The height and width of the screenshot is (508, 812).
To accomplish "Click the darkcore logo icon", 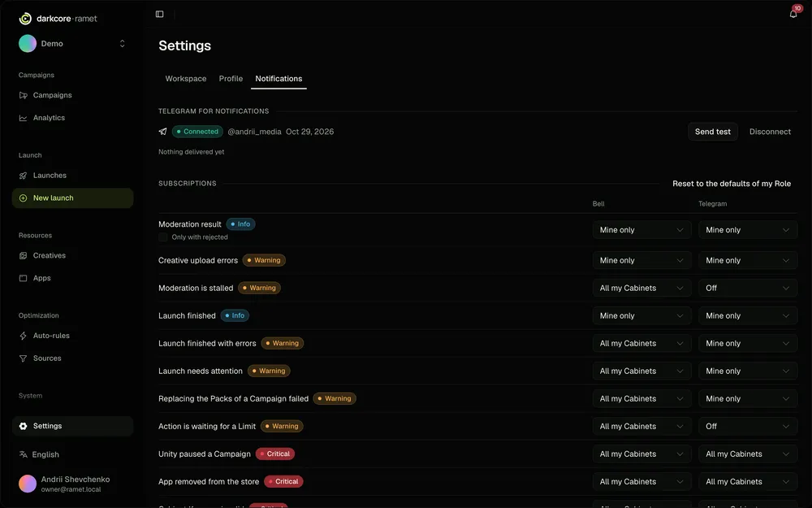I will [25, 19].
